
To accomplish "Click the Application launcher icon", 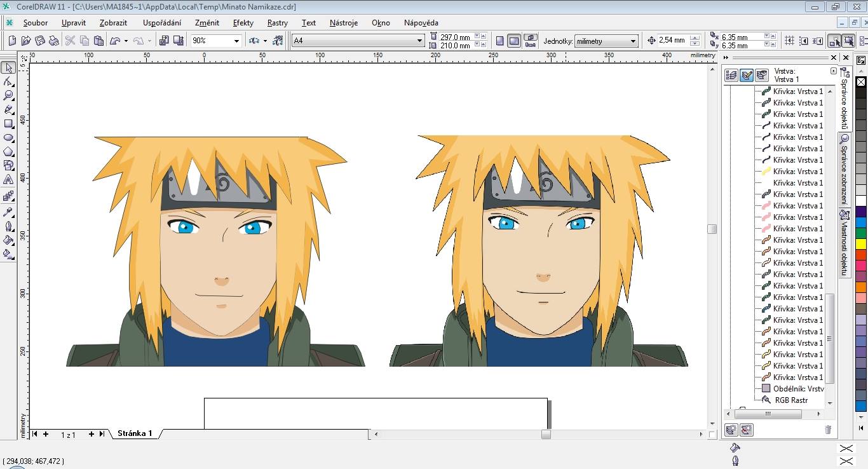I will click(x=255, y=41).
